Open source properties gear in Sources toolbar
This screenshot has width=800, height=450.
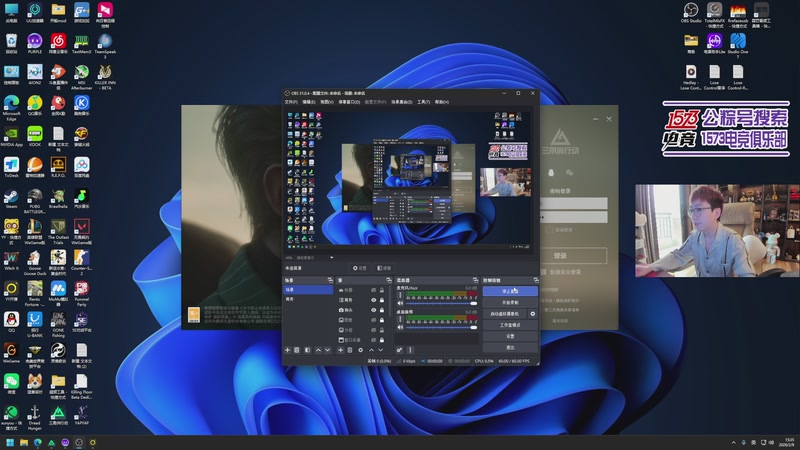tap(360, 350)
